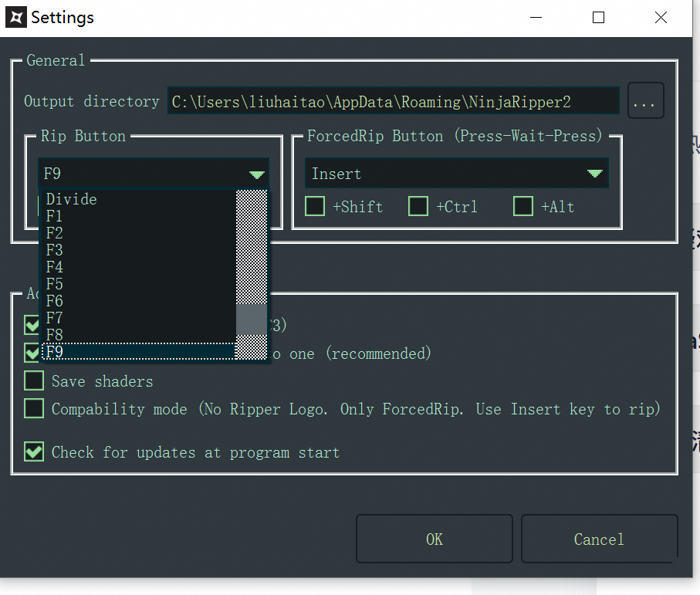
Task: Select F8 in the key list
Action: (138, 335)
